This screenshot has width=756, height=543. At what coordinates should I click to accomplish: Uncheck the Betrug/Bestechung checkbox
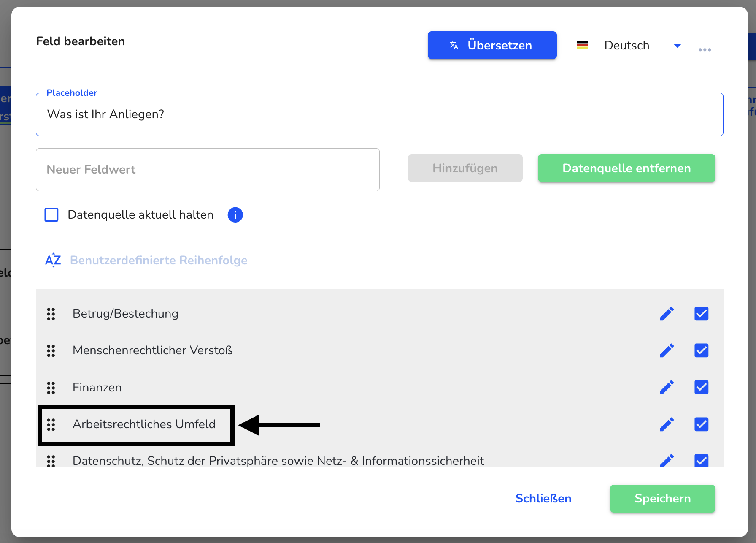pyautogui.click(x=701, y=314)
